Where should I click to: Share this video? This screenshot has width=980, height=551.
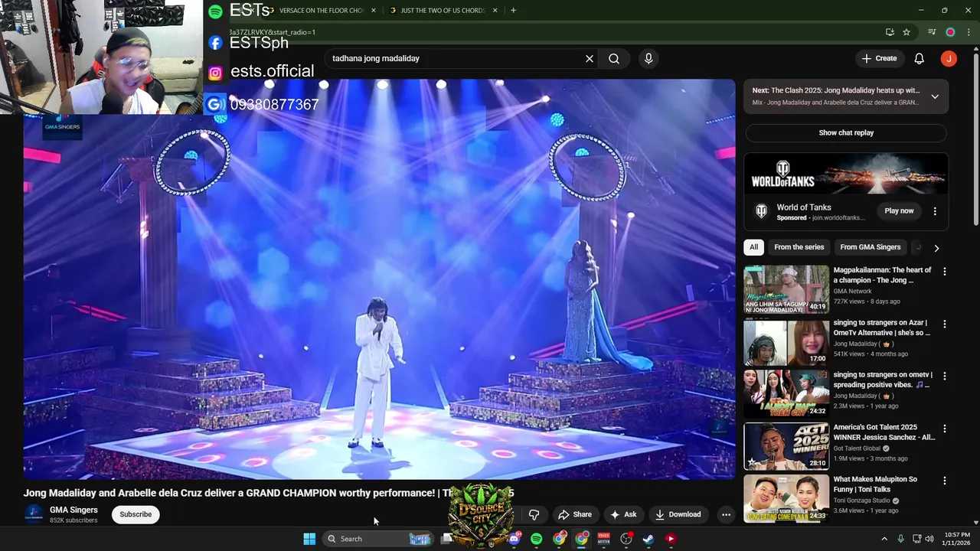click(575, 514)
